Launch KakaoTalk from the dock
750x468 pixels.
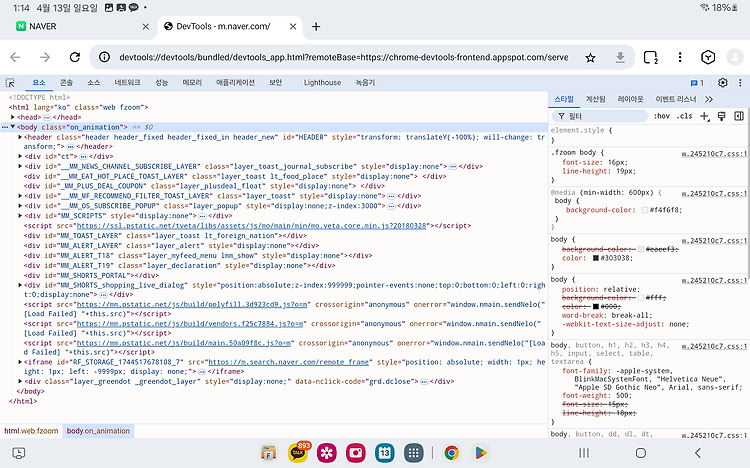(x=298, y=453)
